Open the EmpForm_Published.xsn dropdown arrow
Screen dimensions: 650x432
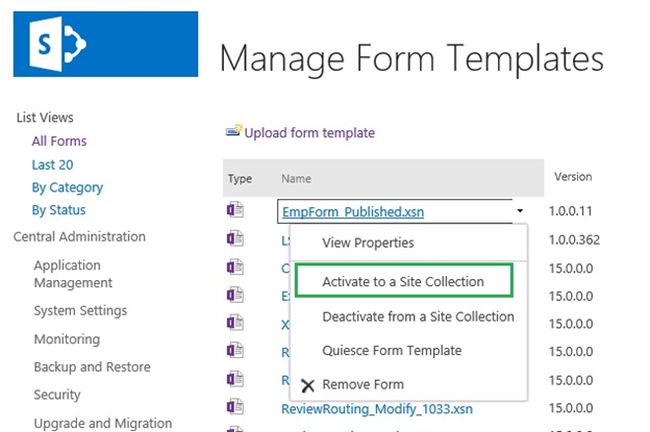[x=520, y=211]
